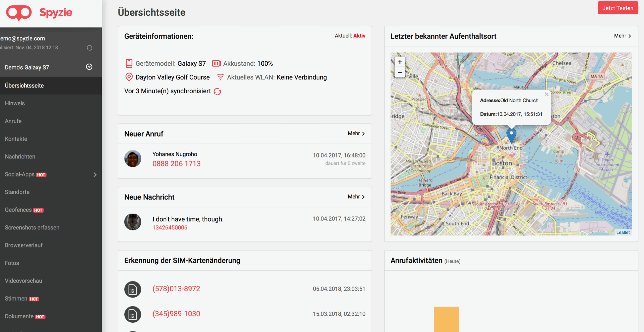Click the Yohanes Nugroho name
The width and height of the screenshot is (644, 332).
(x=175, y=154)
